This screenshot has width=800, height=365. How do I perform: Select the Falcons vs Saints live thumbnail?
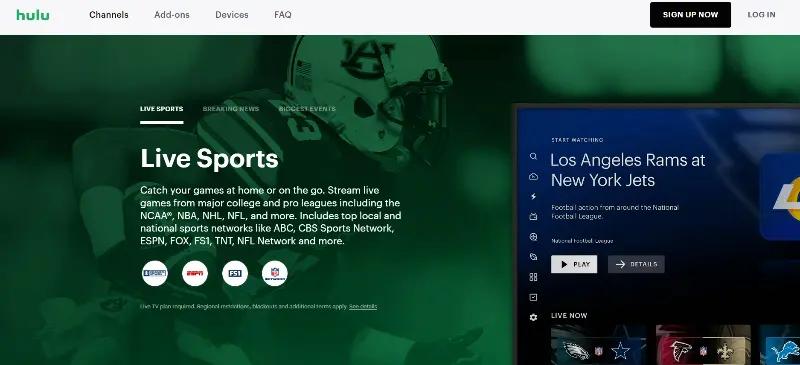[x=703, y=345]
